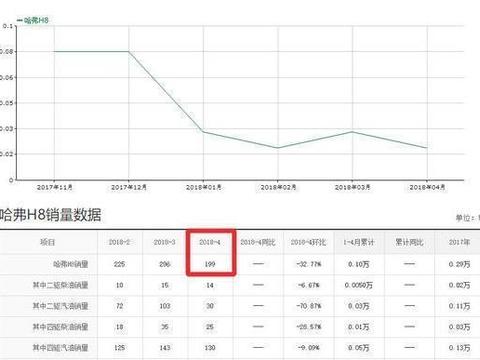Click the 225 cell in 2018-2 column
480x360 pixels.
pyautogui.click(x=119, y=264)
